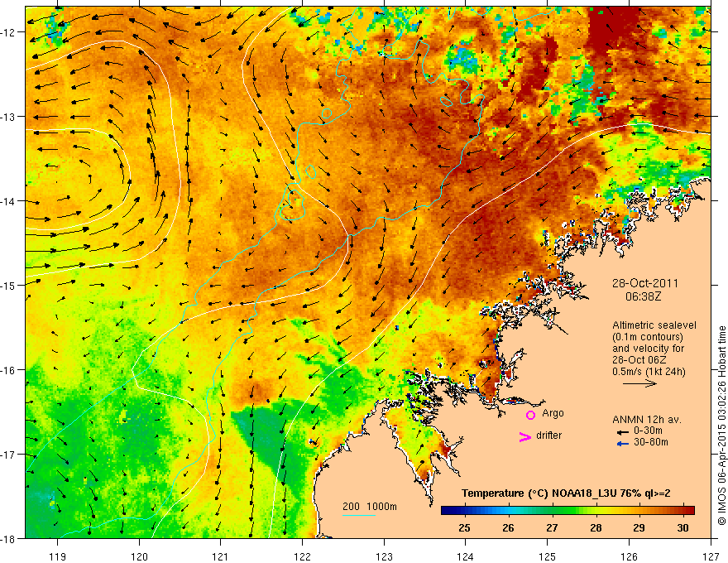The image size is (728, 563).
Task: Click the 'and velocity for' caption line
Action: [x=648, y=349]
